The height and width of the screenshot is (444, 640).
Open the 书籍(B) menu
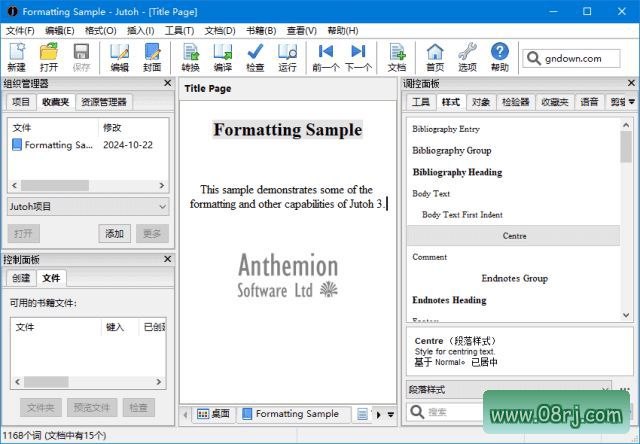click(x=261, y=31)
